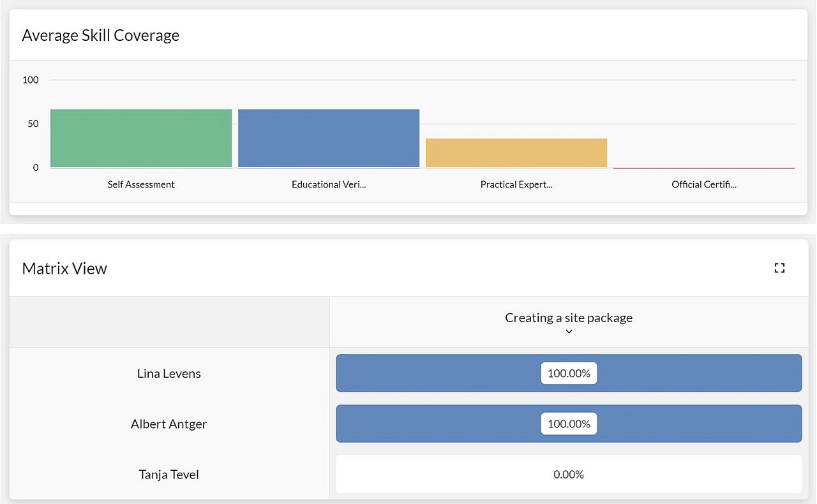Click the 100 value on chart y-axis
The image size is (817, 504).
point(31,80)
